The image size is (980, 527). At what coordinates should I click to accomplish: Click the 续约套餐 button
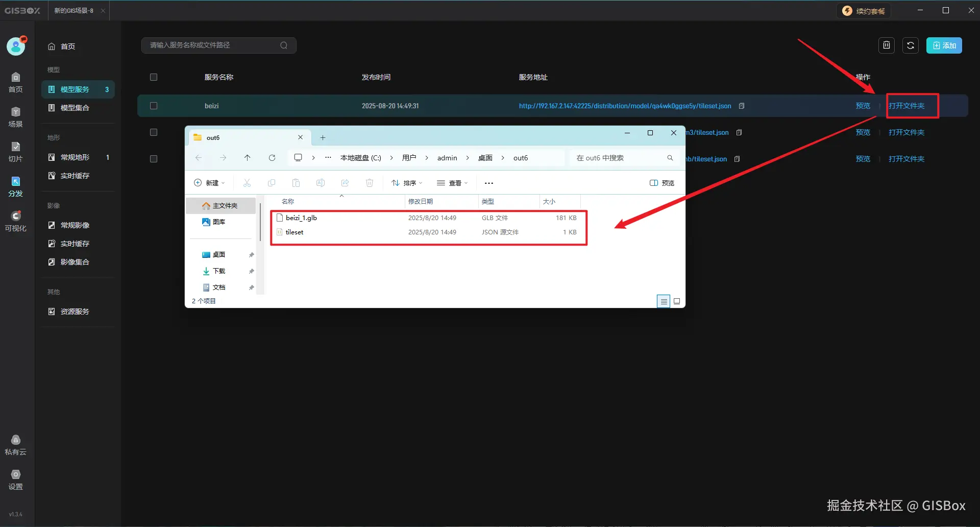pos(864,11)
